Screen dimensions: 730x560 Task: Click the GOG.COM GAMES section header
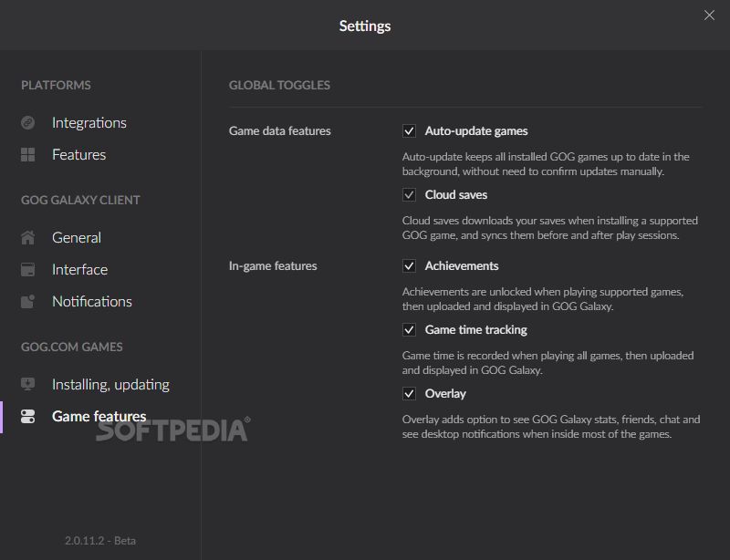click(72, 347)
